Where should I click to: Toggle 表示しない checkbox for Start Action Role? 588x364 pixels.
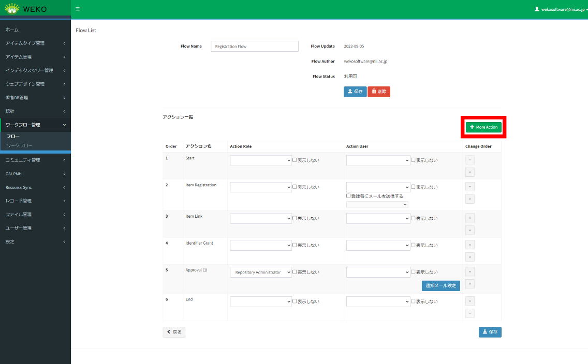point(295,160)
